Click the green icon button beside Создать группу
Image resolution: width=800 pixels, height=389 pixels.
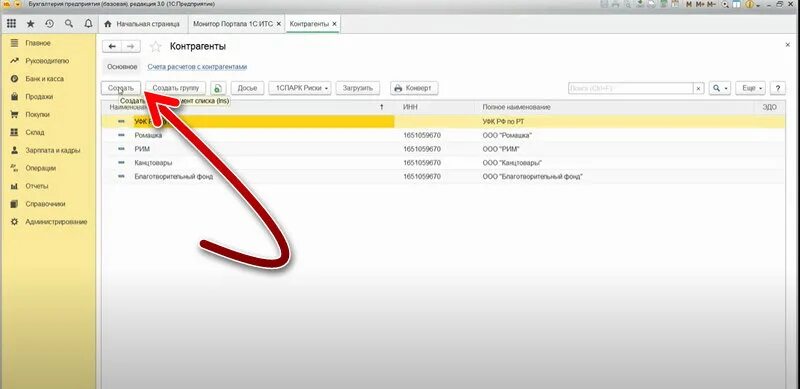[x=218, y=88]
